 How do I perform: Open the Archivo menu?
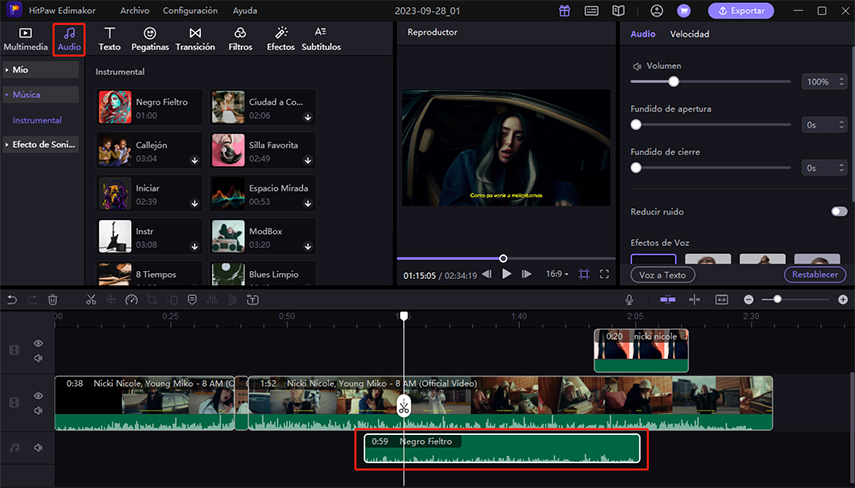point(135,10)
